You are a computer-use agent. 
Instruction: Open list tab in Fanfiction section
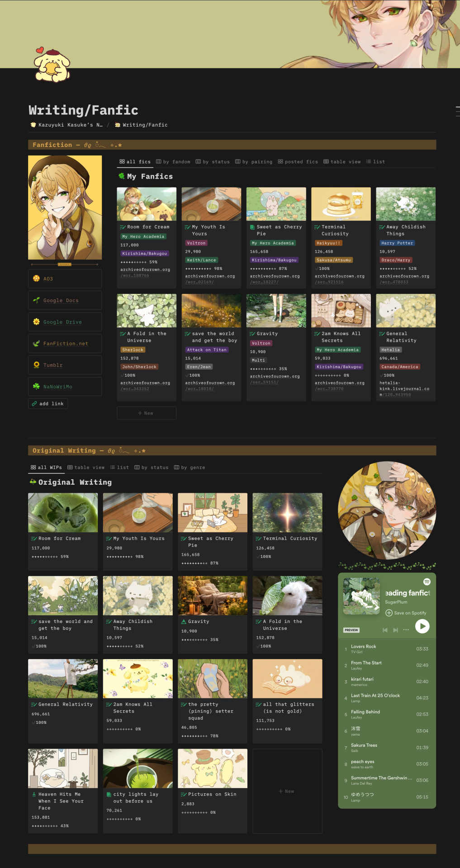(x=375, y=161)
